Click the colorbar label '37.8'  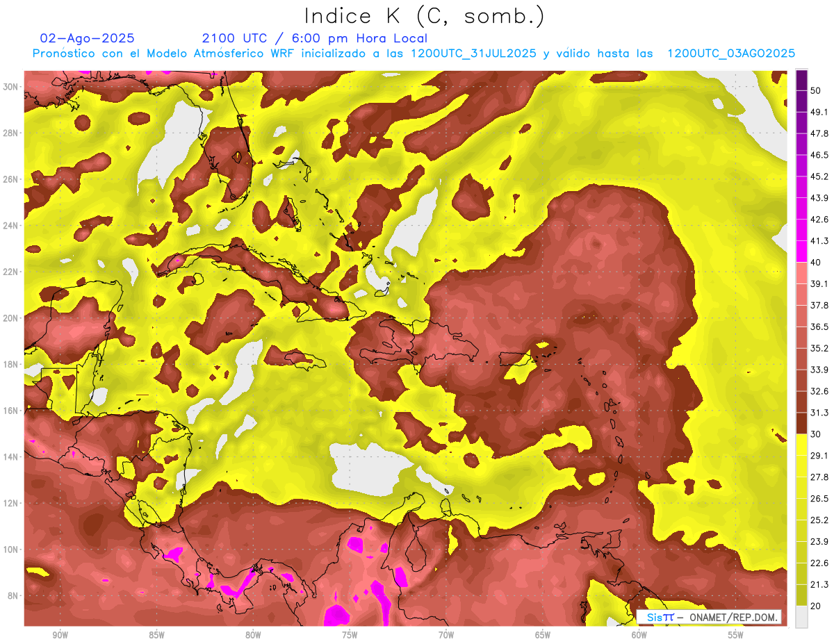[819, 305]
